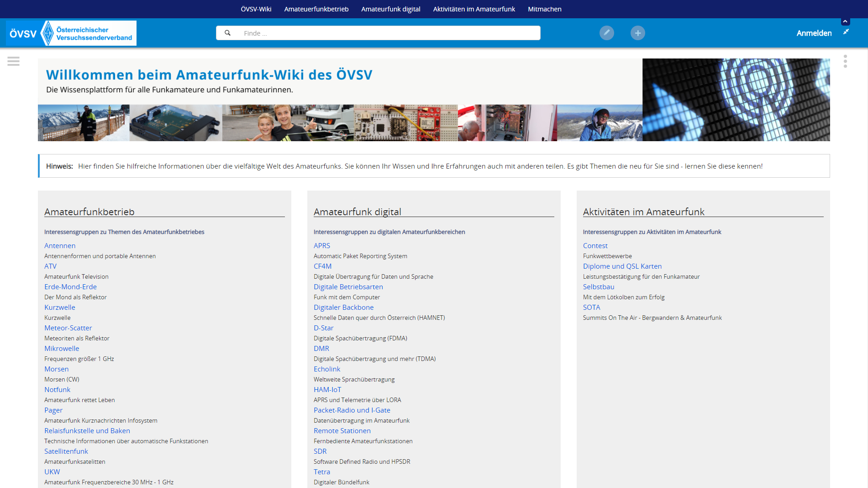
Task: Open the hamburger sidebar menu
Action: tap(13, 61)
